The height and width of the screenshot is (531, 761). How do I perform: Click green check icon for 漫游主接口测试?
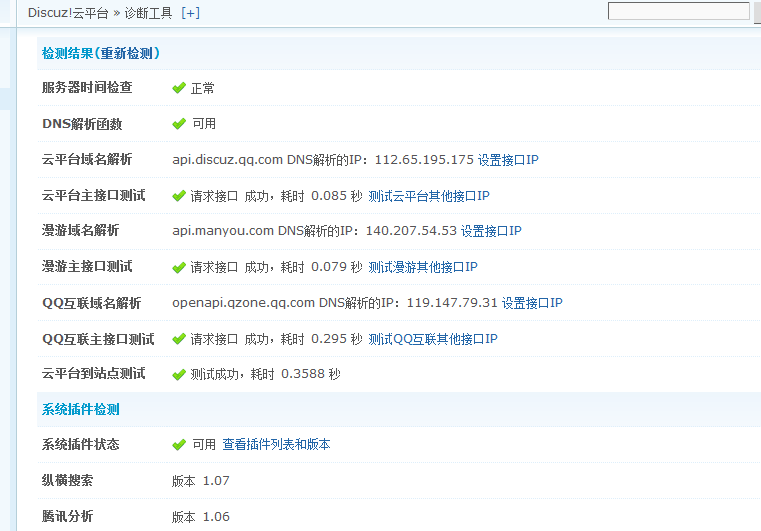(179, 267)
